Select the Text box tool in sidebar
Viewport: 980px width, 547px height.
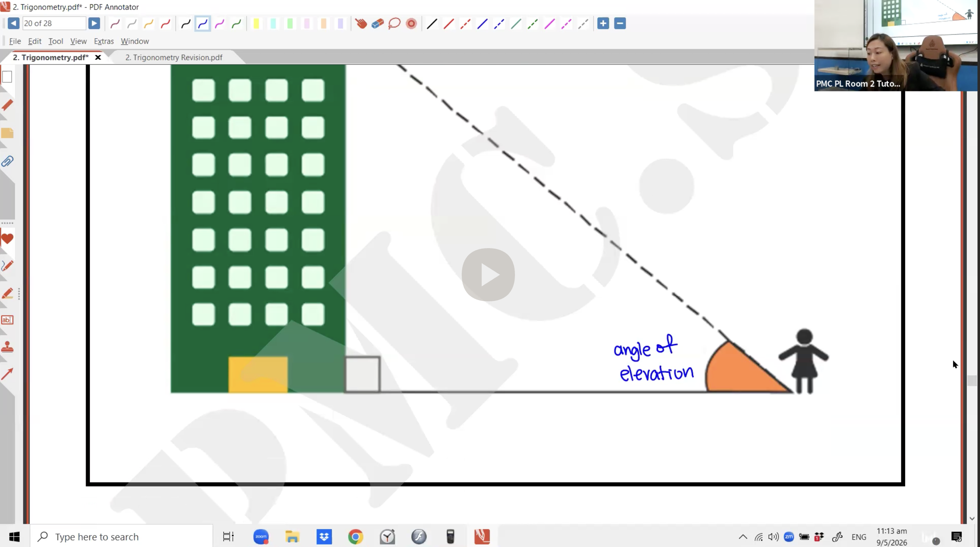pyautogui.click(x=7, y=320)
